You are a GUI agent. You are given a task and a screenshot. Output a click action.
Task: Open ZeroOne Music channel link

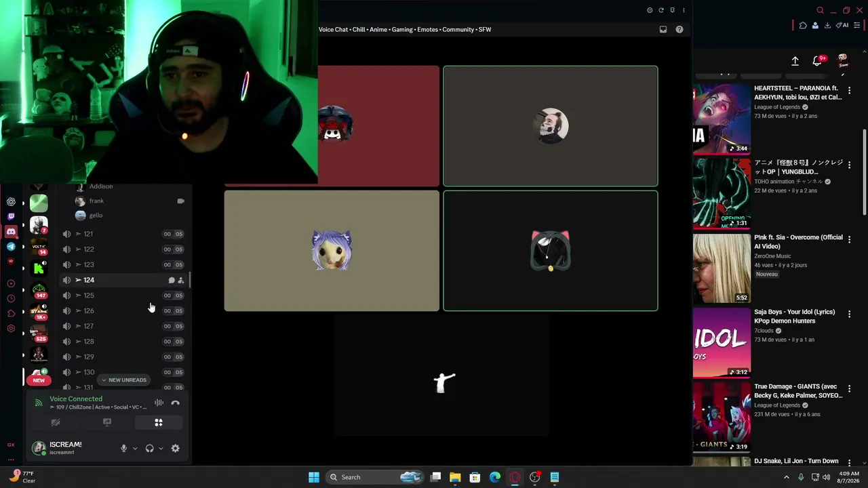[772, 256]
